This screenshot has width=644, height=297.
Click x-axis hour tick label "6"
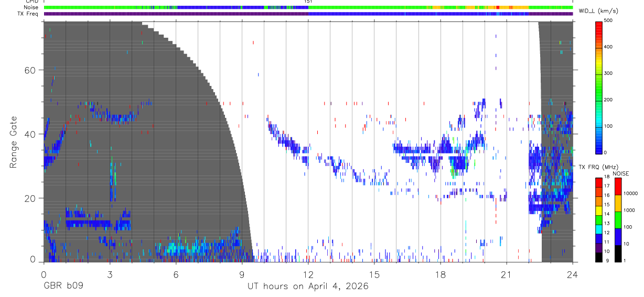pos(176,274)
